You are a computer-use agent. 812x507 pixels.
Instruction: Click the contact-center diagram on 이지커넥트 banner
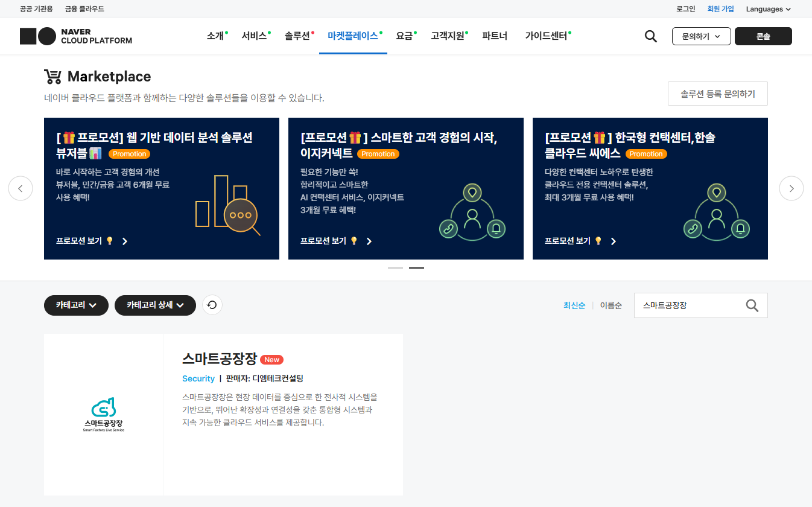click(472, 211)
